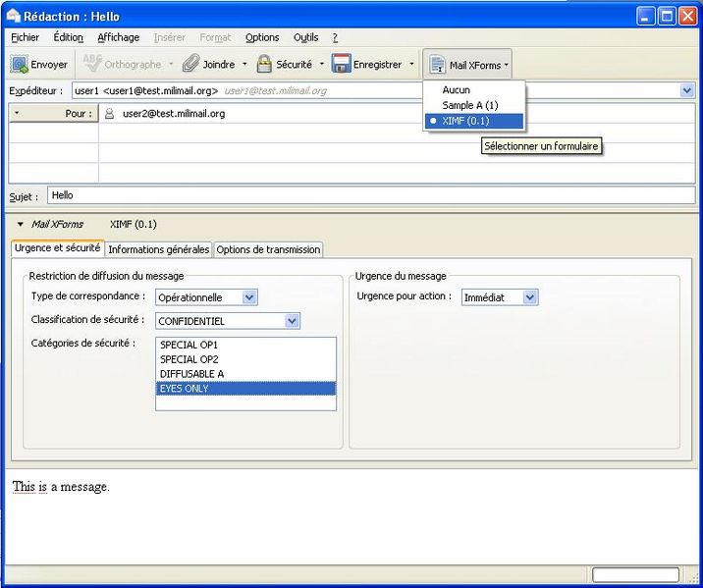Click the application icon in title bar
The width and height of the screenshot is (703, 588).
pyautogui.click(x=13, y=16)
